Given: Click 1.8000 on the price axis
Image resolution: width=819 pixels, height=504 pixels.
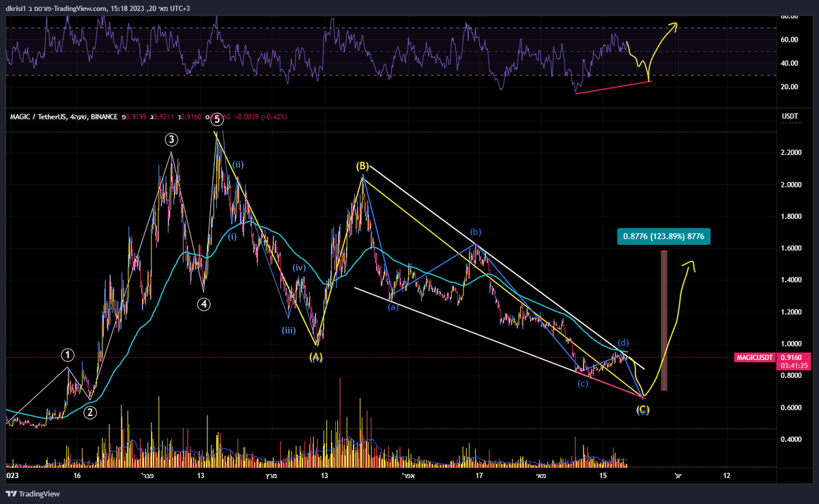Looking at the screenshot, I should tap(792, 216).
